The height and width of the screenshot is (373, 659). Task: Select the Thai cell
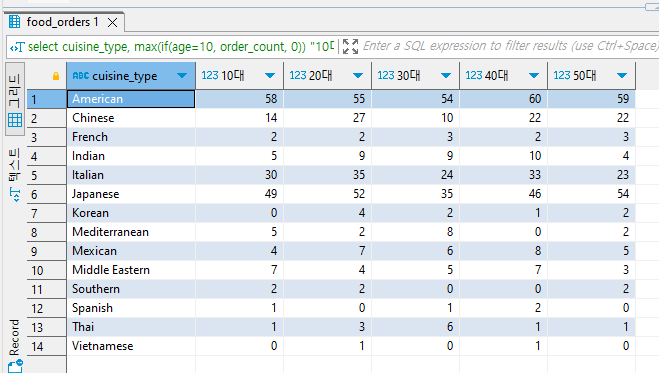(x=131, y=327)
